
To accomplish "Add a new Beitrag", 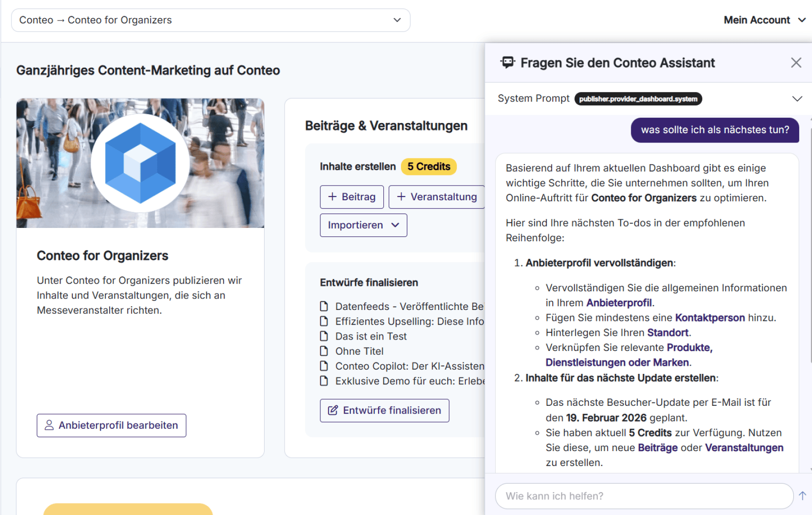I will tap(352, 197).
